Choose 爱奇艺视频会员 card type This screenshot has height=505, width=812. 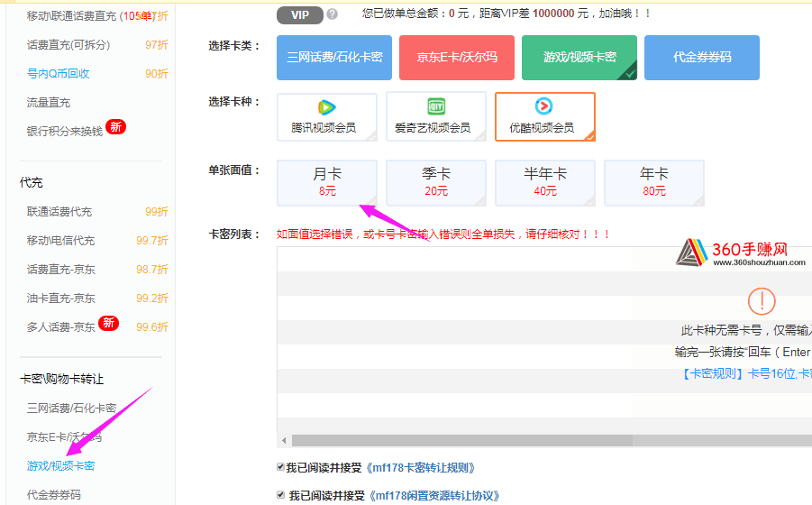436,116
